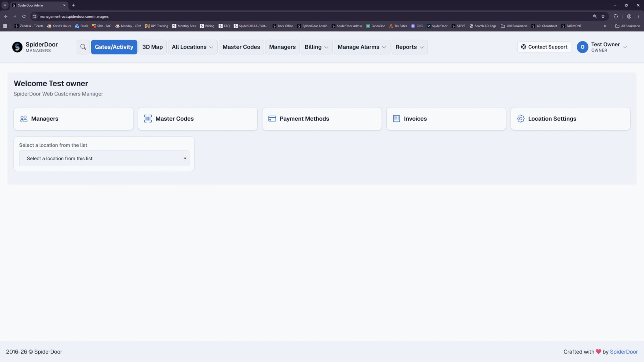Open Tax Rates bookmark
Viewport: 644px width, 362px height.
click(x=398, y=26)
